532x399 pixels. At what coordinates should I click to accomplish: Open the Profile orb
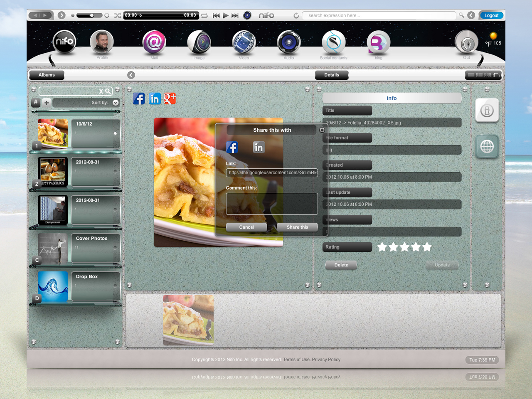(x=102, y=42)
